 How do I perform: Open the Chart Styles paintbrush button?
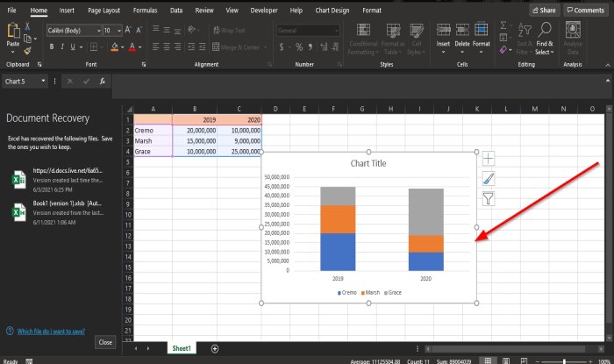click(488, 178)
